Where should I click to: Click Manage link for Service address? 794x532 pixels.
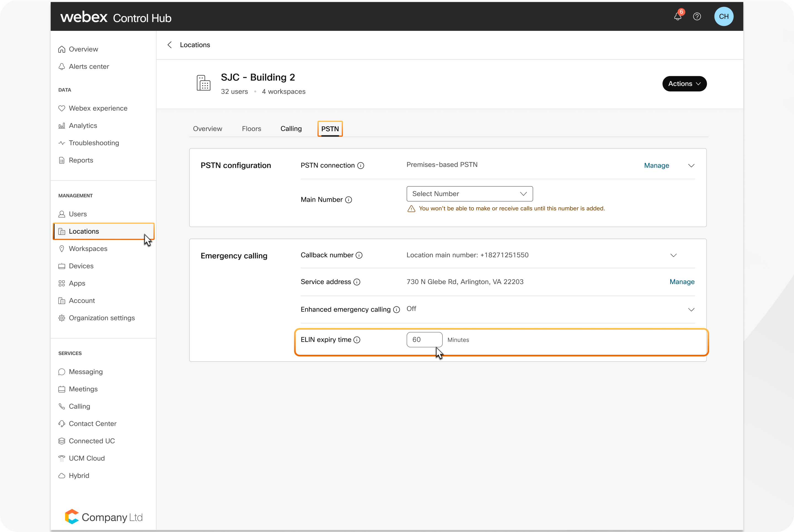click(x=682, y=282)
